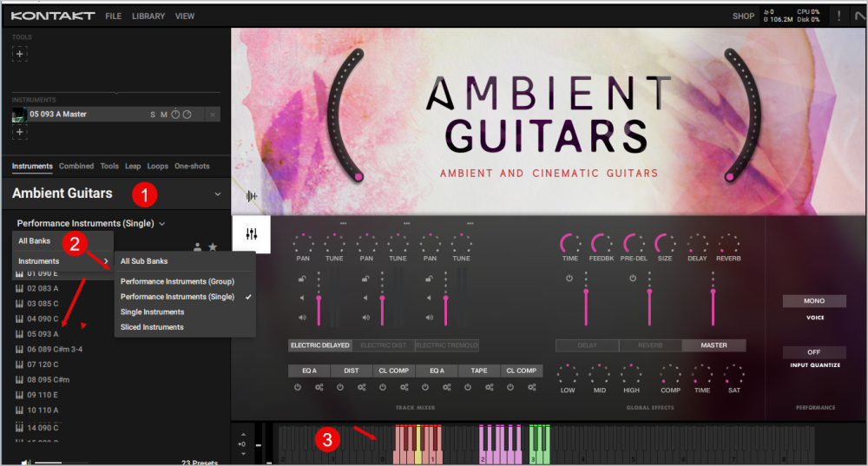Choose Single Instruments sub bank
The height and width of the screenshot is (466, 868).
tap(152, 312)
